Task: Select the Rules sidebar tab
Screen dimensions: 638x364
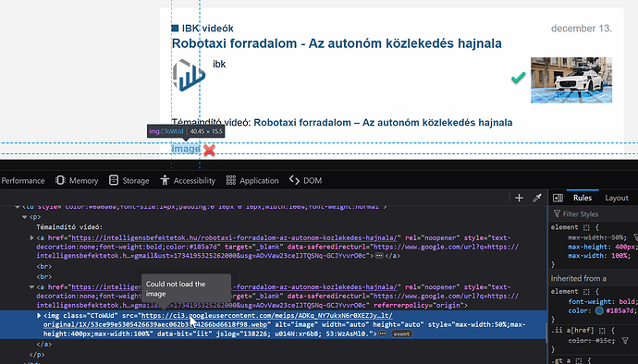Action: coord(583,198)
